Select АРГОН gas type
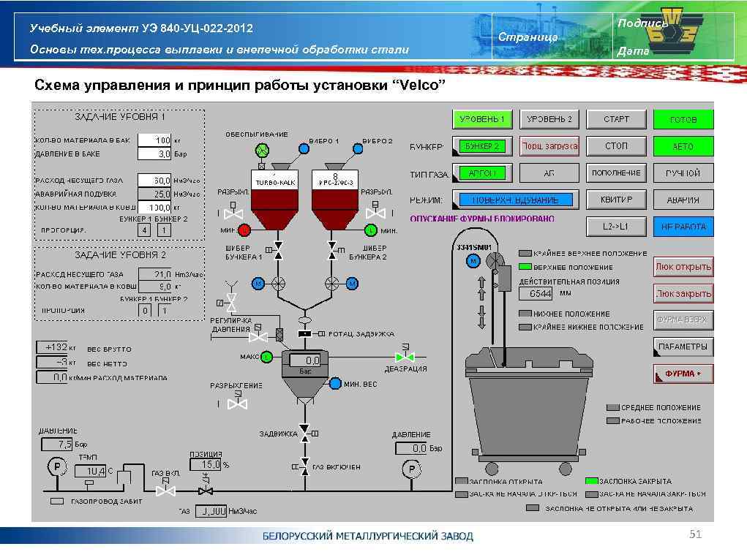This screenshot has width=747, height=560. 482,173
